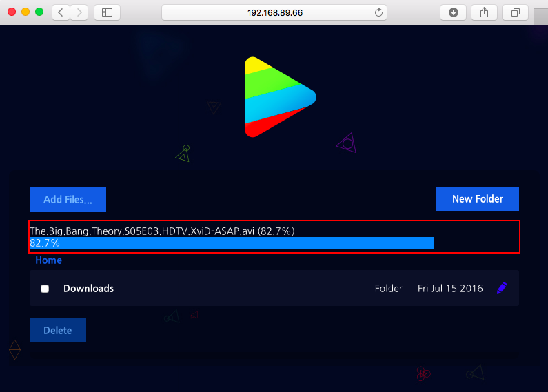548x392 pixels.
Task: Click the Delete button
Action: pos(58,330)
